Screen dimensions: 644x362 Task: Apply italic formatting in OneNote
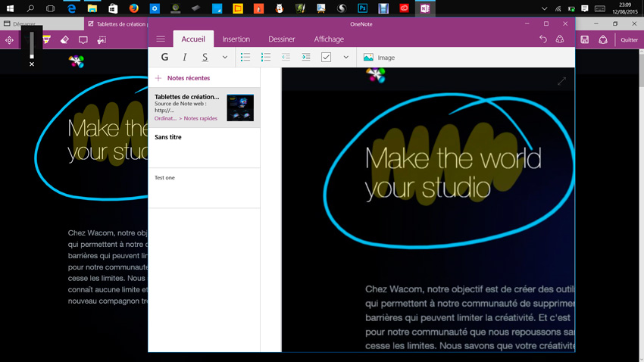coord(184,57)
